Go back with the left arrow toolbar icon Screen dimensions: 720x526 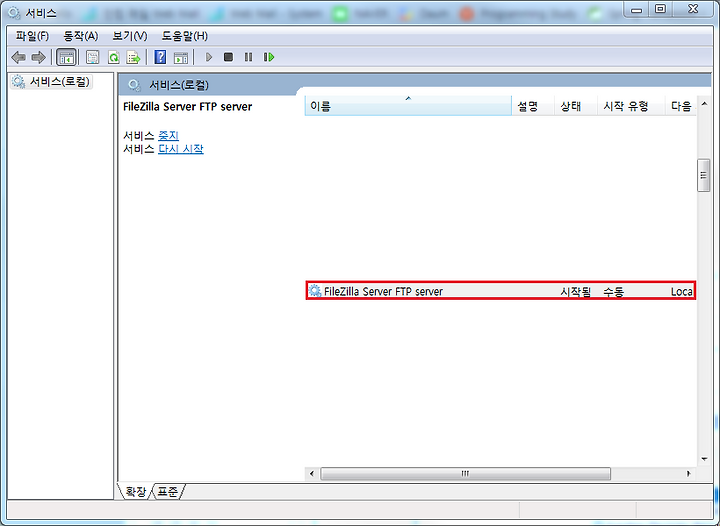pyautogui.click(x=18, y=57)
